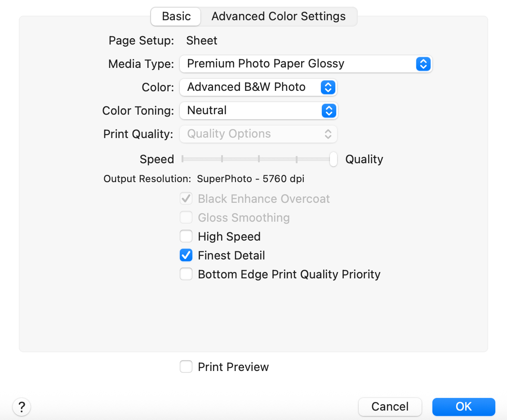Click the Speed-Quality slider handle

[x=333, y=159]
